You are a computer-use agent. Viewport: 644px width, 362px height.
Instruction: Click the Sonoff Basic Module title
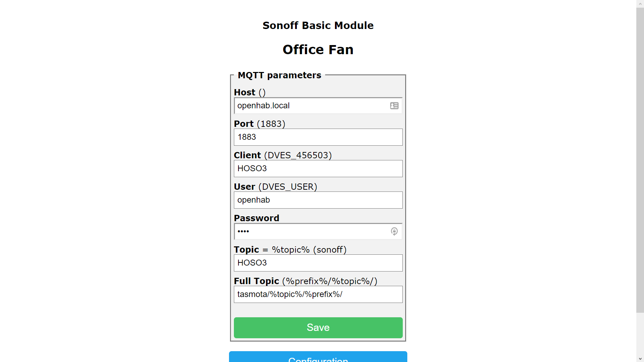click(318, 26)
